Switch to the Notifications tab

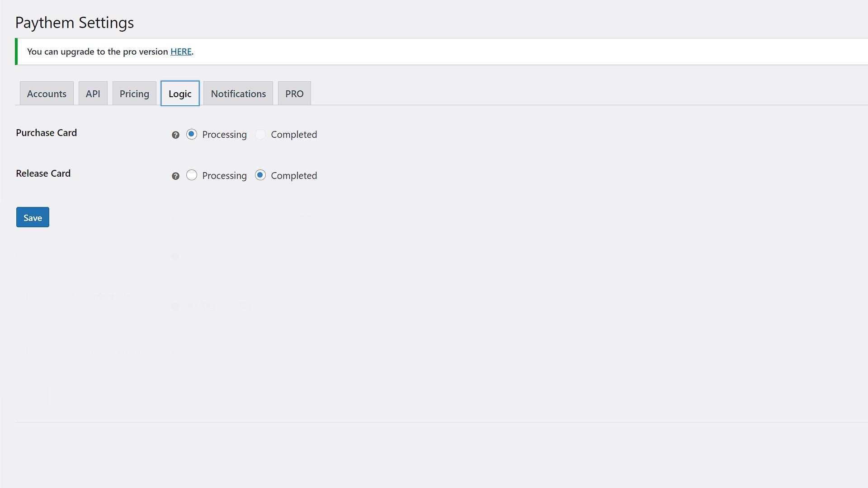[x=238, y=93]
